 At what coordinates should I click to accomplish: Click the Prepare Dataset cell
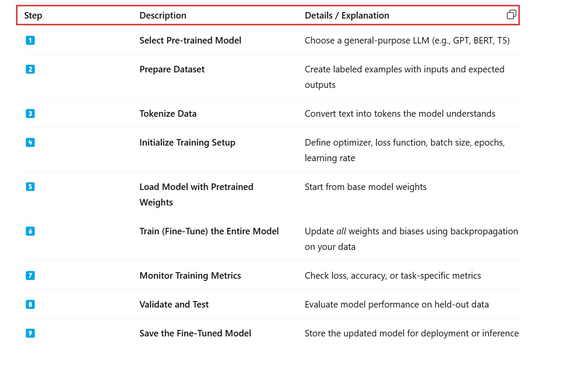(x=172, y=69)
